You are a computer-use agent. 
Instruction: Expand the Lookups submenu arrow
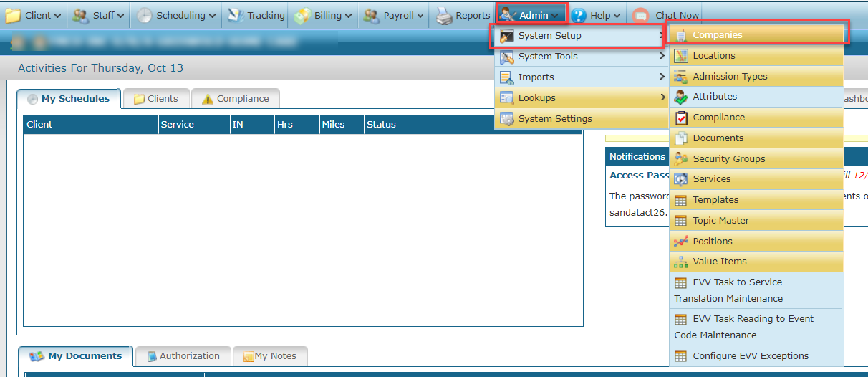pyautogui.click(x=662, y=98)
